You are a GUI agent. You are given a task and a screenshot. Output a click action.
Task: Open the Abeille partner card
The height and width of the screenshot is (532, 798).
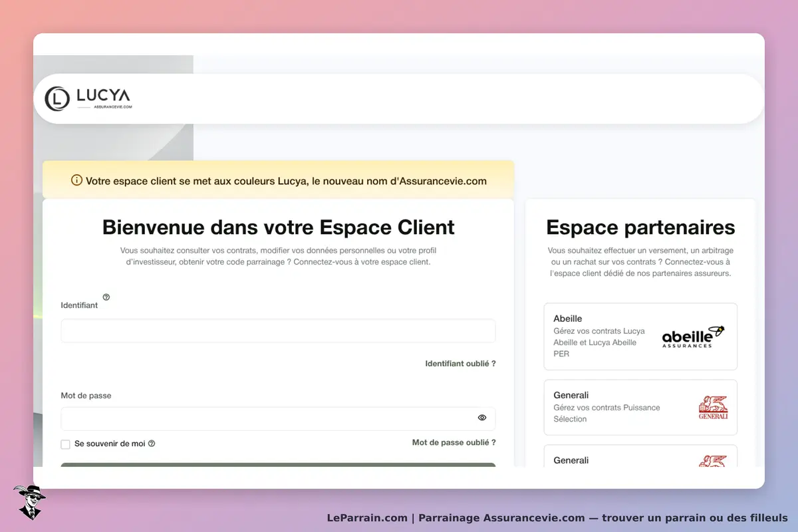click(640, 336)
